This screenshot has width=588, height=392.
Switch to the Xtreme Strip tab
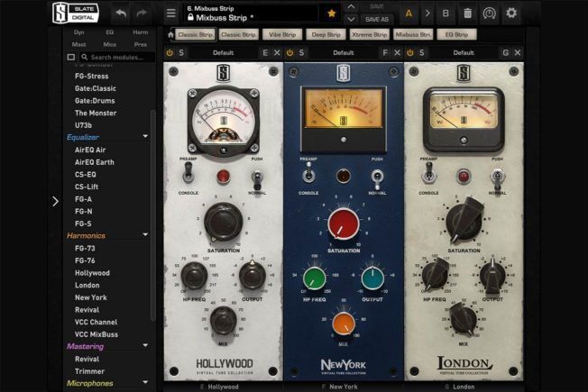[370, 34]
